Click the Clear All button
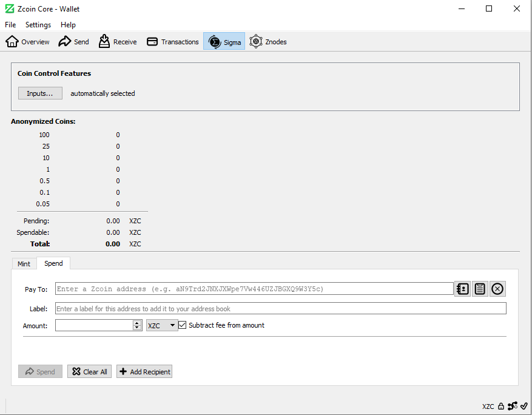 [89, 371]
